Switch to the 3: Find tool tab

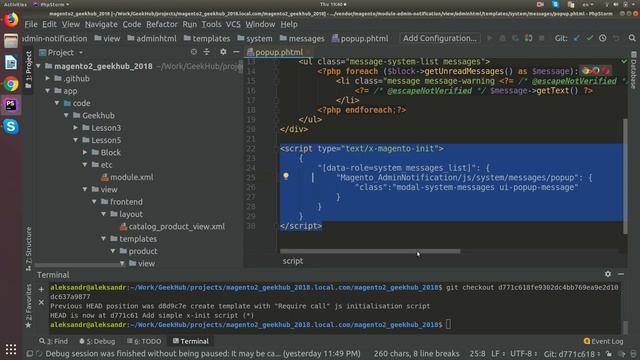click(x=53, y=341)
